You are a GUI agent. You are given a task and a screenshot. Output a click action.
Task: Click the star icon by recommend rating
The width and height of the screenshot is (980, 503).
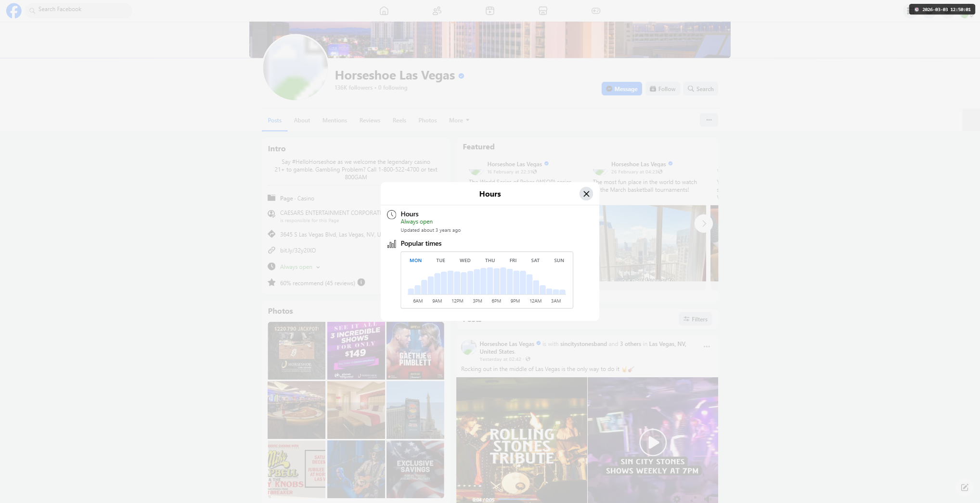(272, 283)
